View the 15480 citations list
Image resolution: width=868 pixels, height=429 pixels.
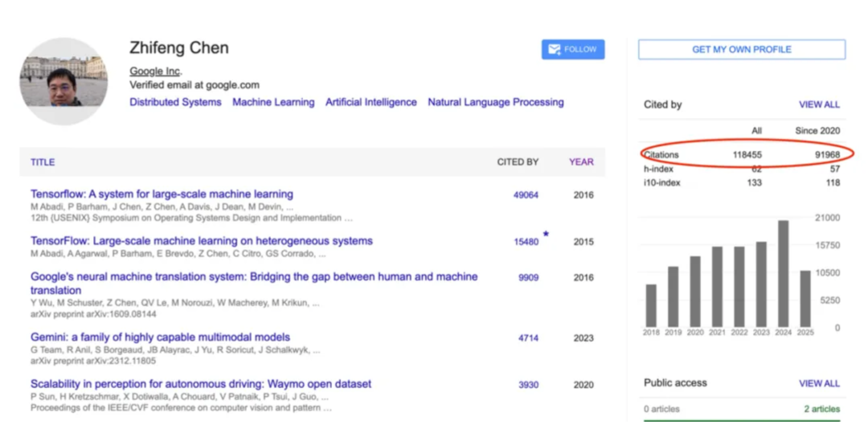(x=526, y=242)
